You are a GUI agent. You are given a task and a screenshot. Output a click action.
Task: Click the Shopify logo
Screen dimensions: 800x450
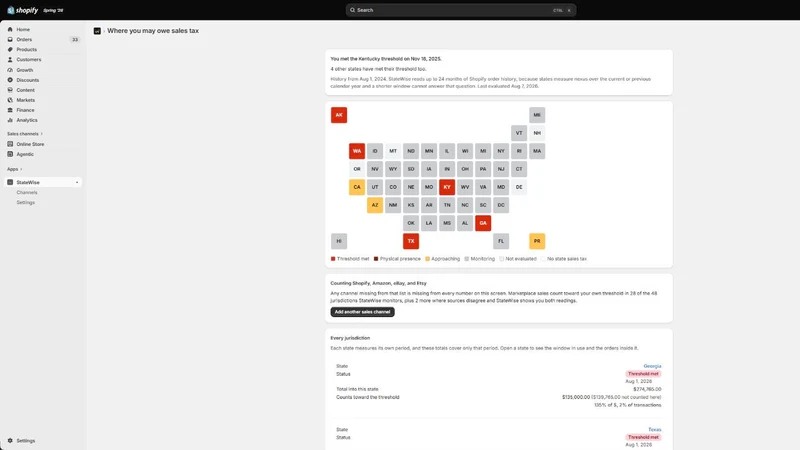coord(22,10)
